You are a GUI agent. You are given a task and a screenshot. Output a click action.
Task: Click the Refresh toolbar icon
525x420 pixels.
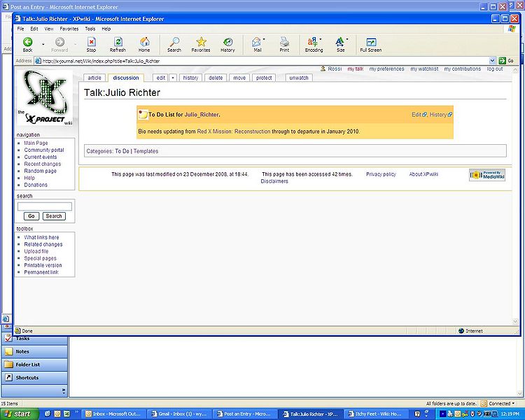coord(118,45)
